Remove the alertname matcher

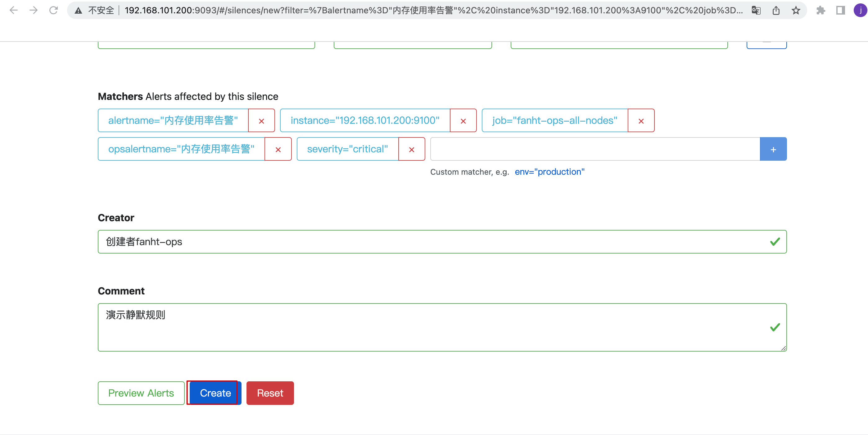click(261, 120)
